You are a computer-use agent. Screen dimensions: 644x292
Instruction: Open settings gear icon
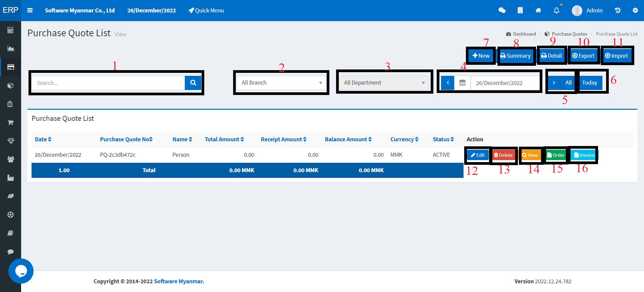[x=635, y=10]
